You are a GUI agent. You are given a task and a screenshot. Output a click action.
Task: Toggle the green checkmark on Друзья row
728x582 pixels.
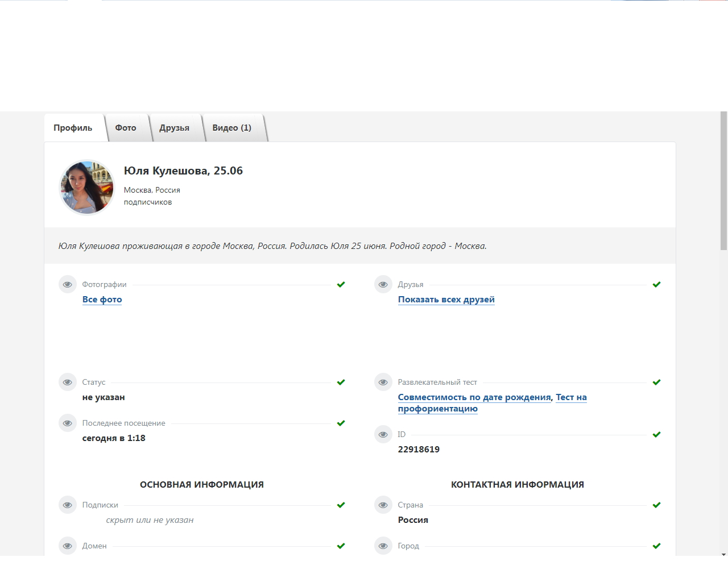(656, 284)
